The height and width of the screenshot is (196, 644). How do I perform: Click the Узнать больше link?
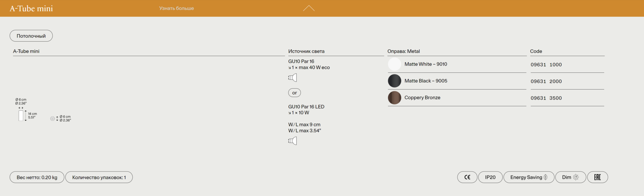pyautogui.click(x=176, y=8)
